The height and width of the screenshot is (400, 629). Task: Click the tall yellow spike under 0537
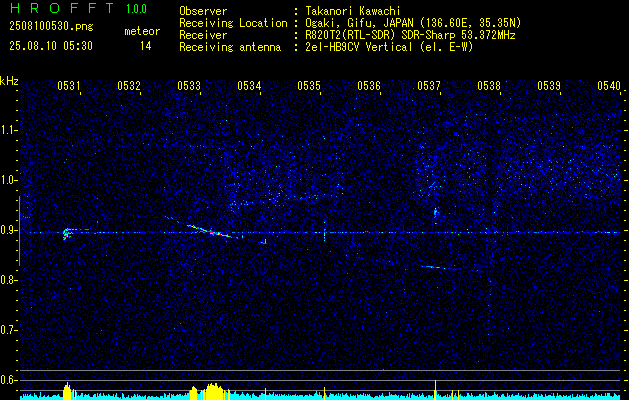click(435, 389)
